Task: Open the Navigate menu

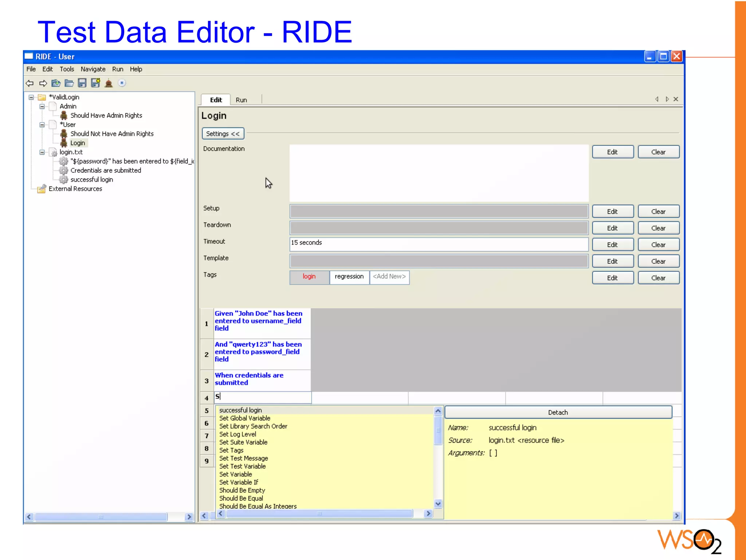Action: click(93, 69)
